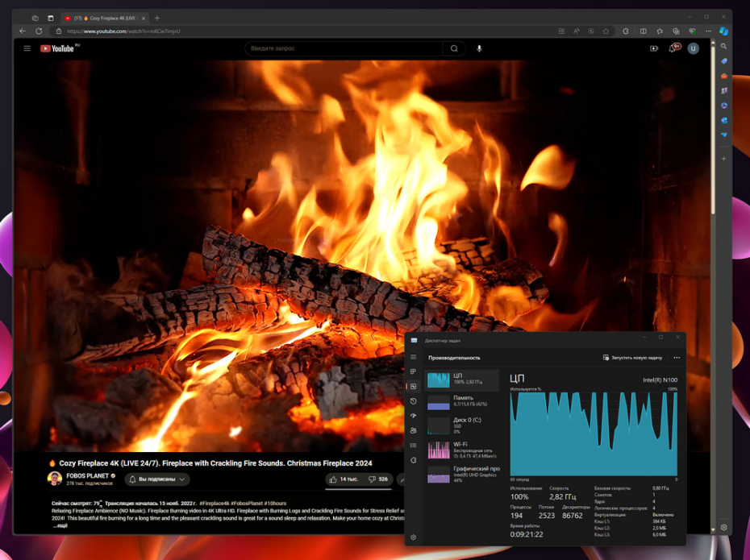
Task: Open the 'Вы подписаны' subscription dropdown
Action: (x=157, y=479)
